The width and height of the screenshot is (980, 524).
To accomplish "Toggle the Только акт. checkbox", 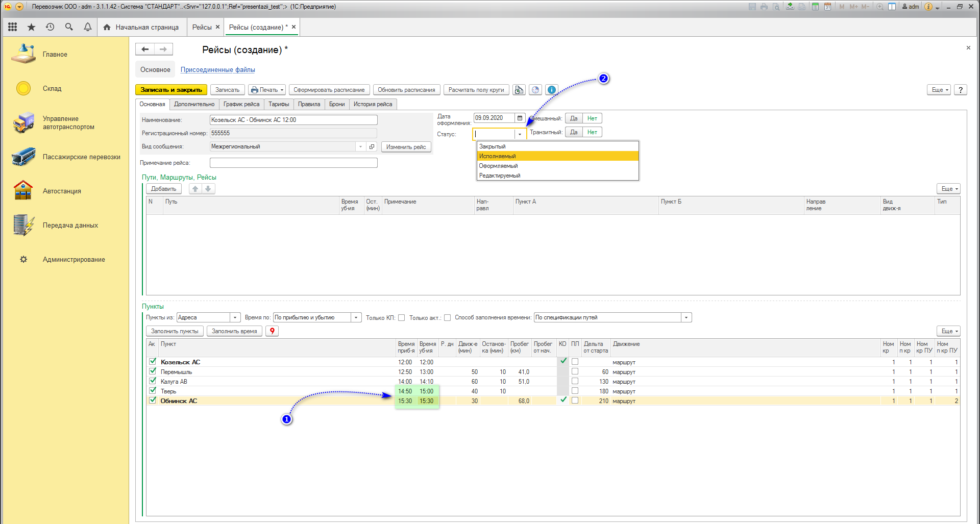I will [448, 318].
